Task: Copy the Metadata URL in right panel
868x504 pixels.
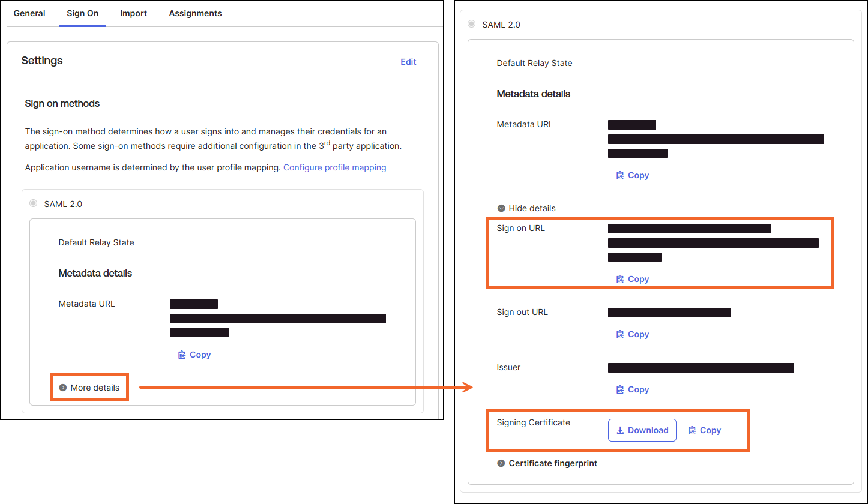Action: [x=633, y=175]
